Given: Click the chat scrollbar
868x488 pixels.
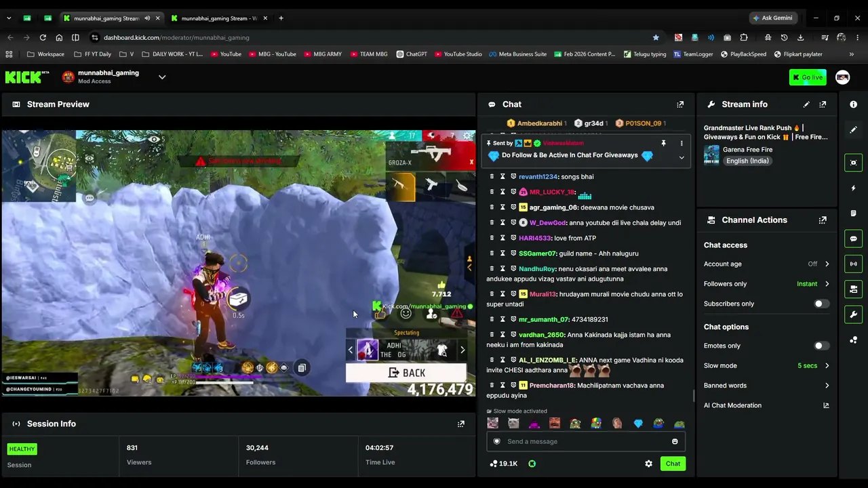Looking at the screenshot, I should point(692,396).
